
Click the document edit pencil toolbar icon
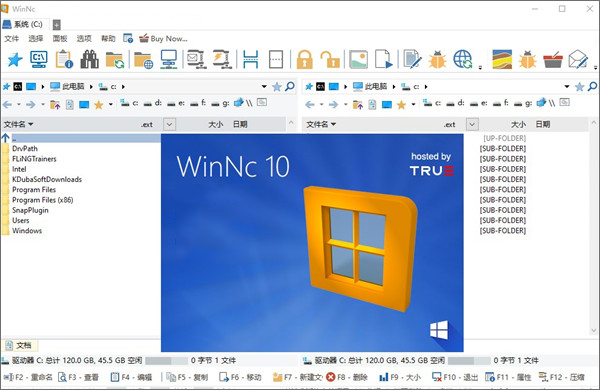[412, 60]
